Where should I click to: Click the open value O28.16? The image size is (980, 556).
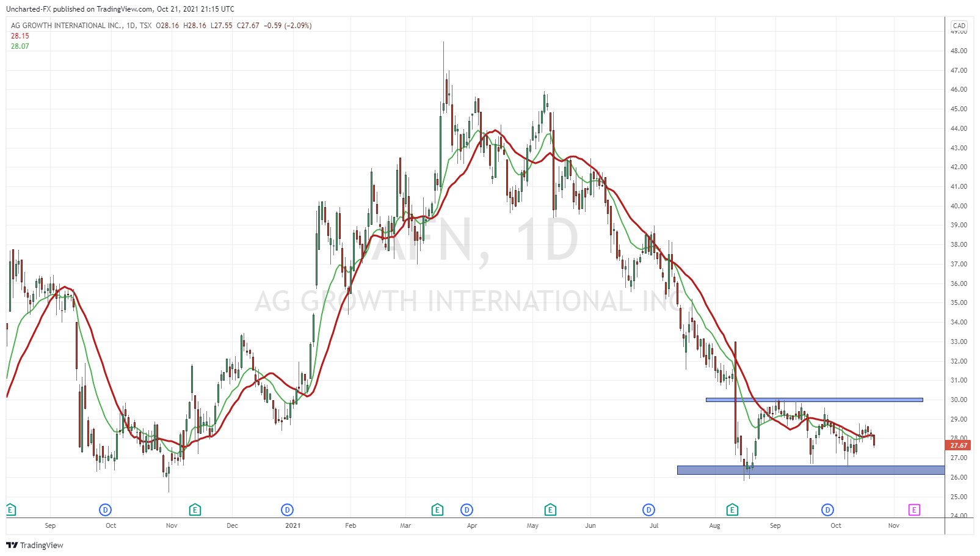click(167, 26)
